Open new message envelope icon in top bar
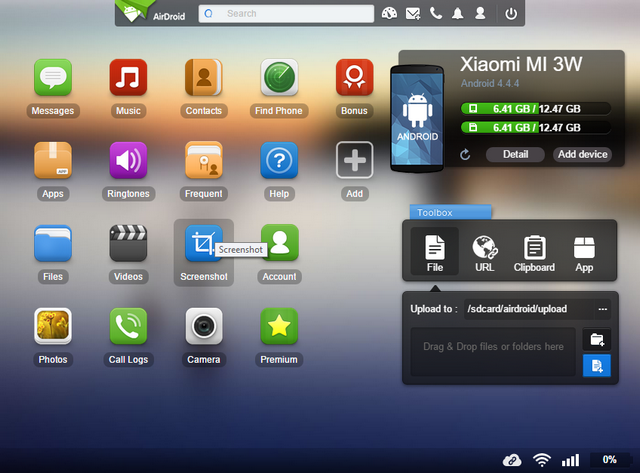The width and height of the screenshot is (640, 473). (413, 14)
